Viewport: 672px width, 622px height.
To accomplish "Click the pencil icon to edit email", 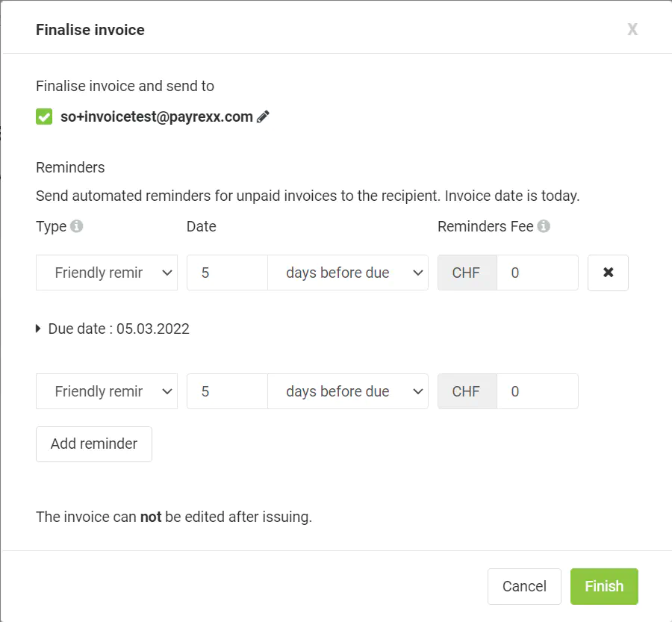I will [x=263, y=116].
